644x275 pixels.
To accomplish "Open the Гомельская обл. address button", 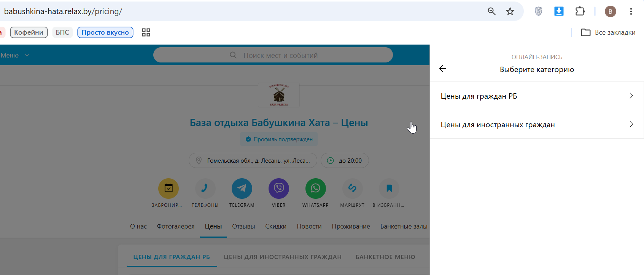I will coord(253,161).
